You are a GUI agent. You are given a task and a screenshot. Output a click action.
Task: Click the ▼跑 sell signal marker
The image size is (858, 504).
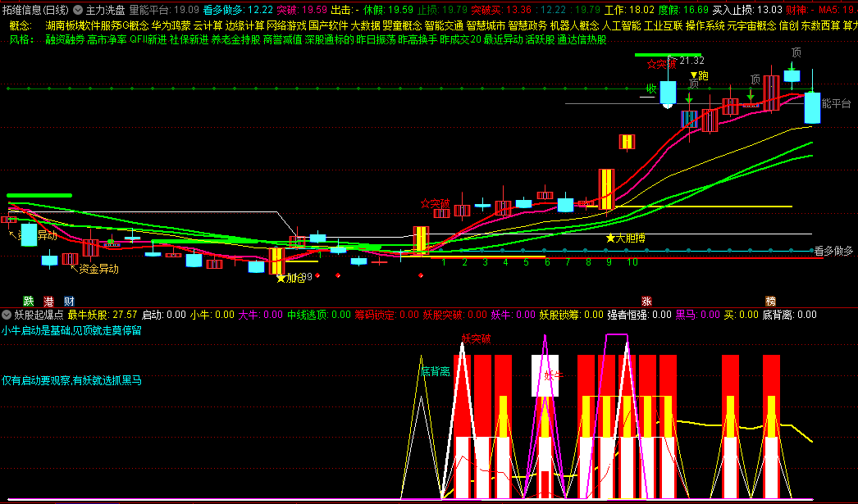(700, 75)
